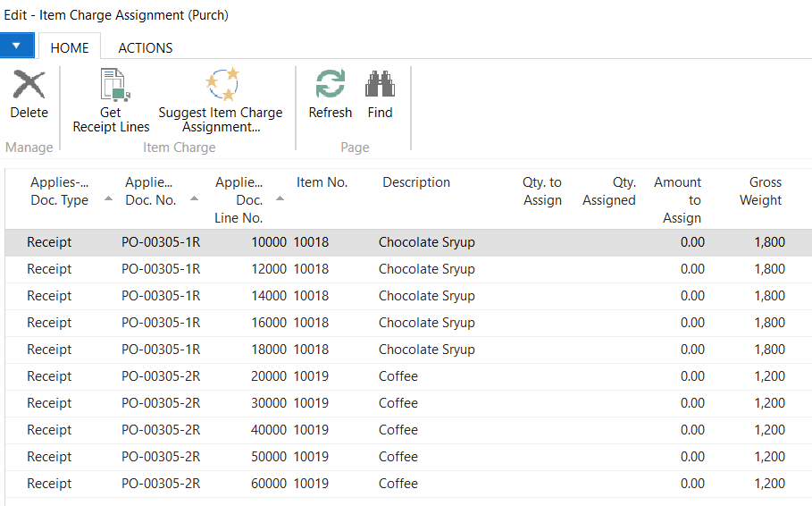Click the Applies-to Doc. No. sort arrow
Image resolution: width=812 pixels, height=506 pixels.
[194, 199]
